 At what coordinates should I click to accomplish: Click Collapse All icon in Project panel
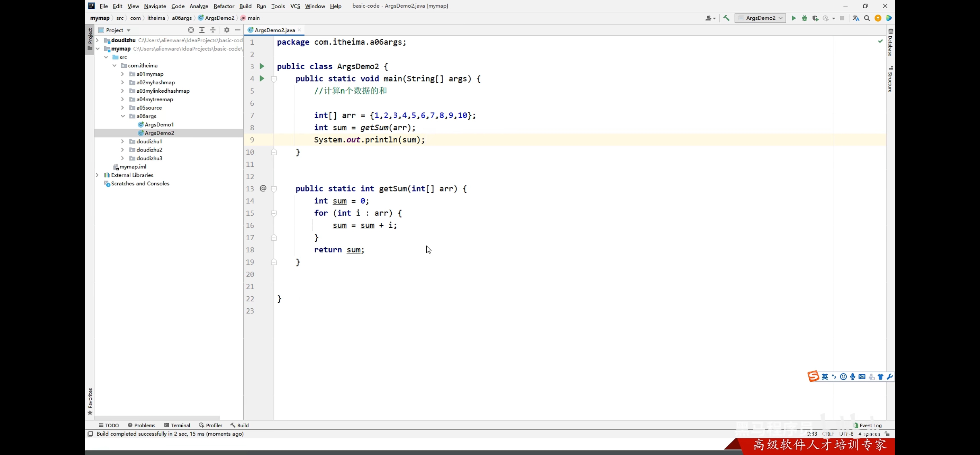coord(213,30)
